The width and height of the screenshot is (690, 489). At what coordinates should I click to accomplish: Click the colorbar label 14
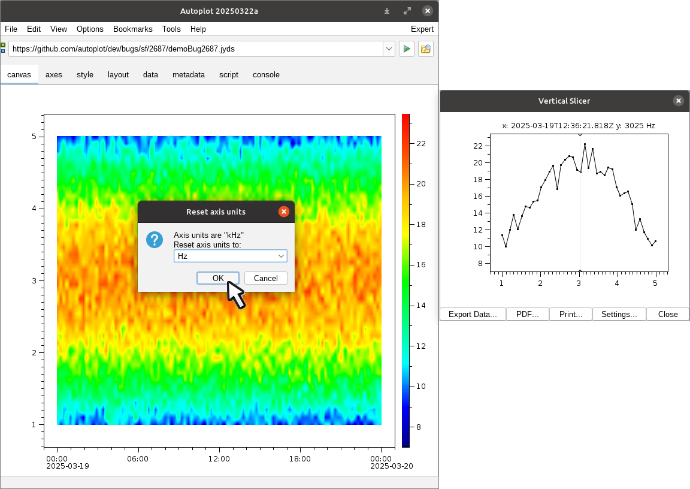coord(421,305)
